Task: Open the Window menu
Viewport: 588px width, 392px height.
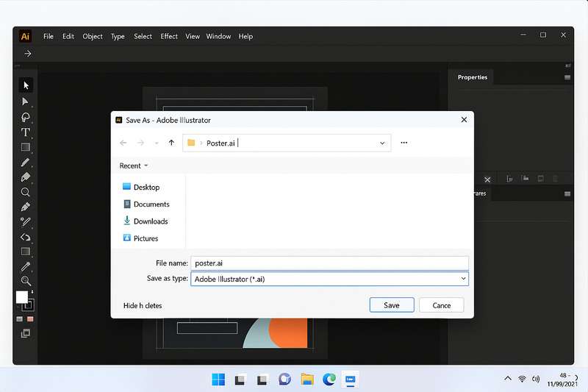Action: 218,36
